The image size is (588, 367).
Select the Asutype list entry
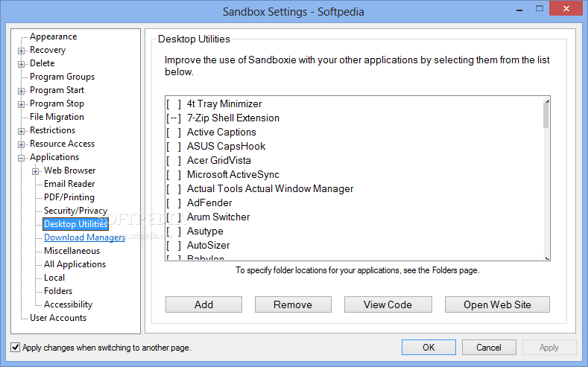(205, 232)
